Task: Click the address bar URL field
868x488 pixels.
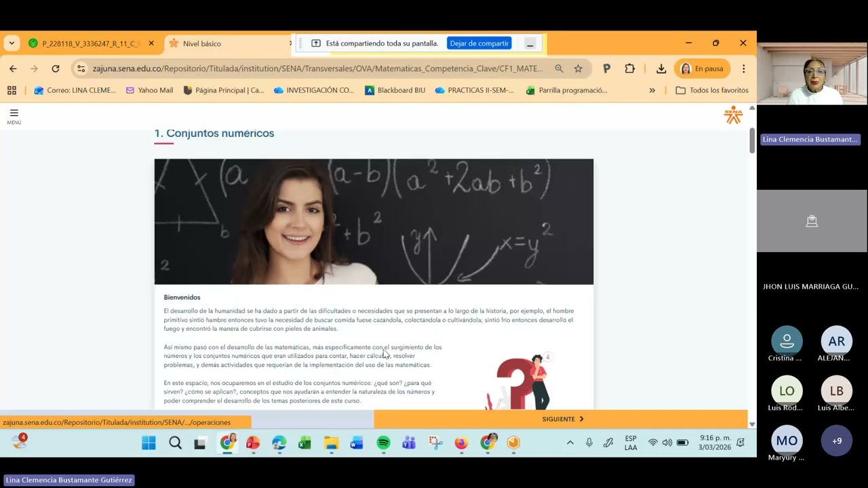Action: coord(317,68)
